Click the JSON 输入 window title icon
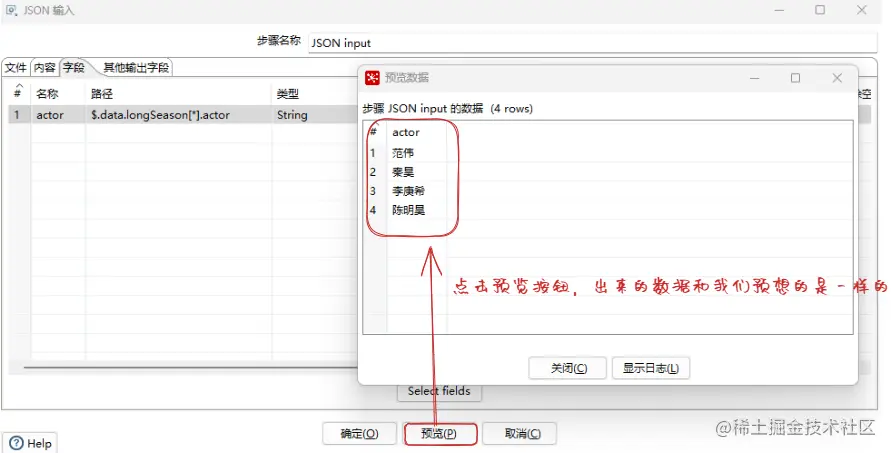The width and height of the screenshot is (891, 453). coord(11,10)
